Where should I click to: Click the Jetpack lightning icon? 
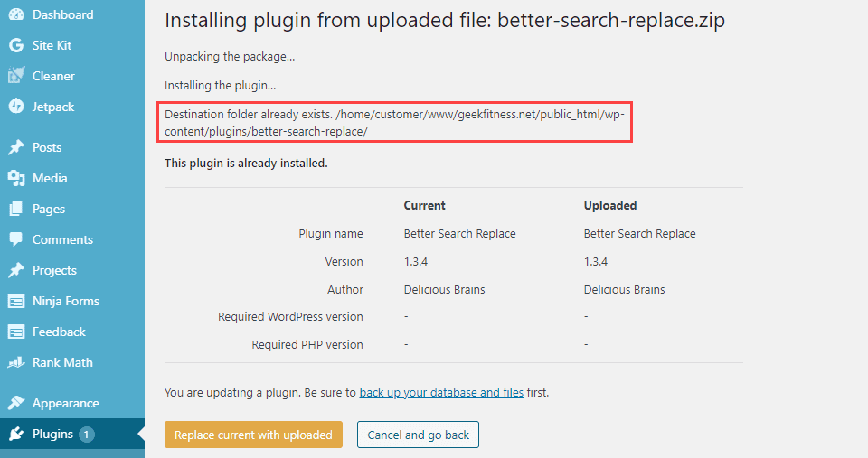click(x=15, y=107)
